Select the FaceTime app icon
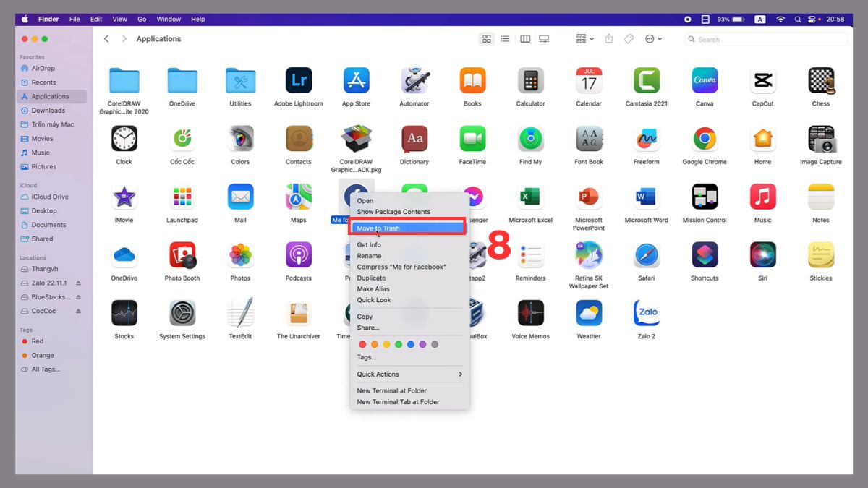868x488 pixels. pyautogui.click(x=472, y=138)
